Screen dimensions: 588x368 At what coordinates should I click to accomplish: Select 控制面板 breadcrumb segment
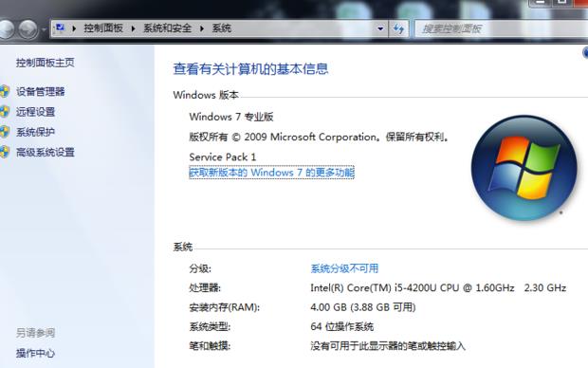click(x=103, y=28)
